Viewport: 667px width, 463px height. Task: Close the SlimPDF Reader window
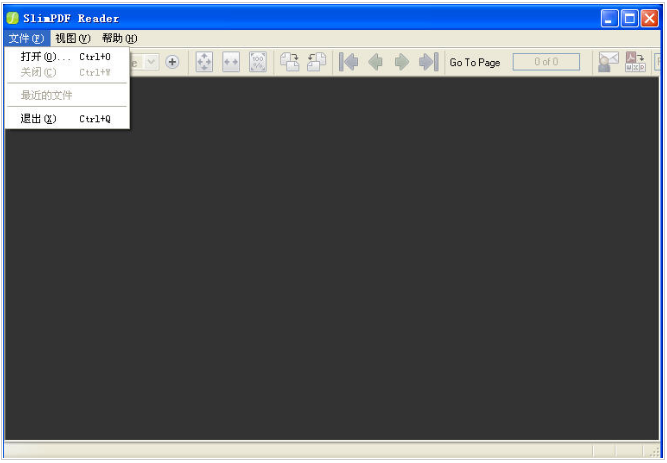pos(650,18)
